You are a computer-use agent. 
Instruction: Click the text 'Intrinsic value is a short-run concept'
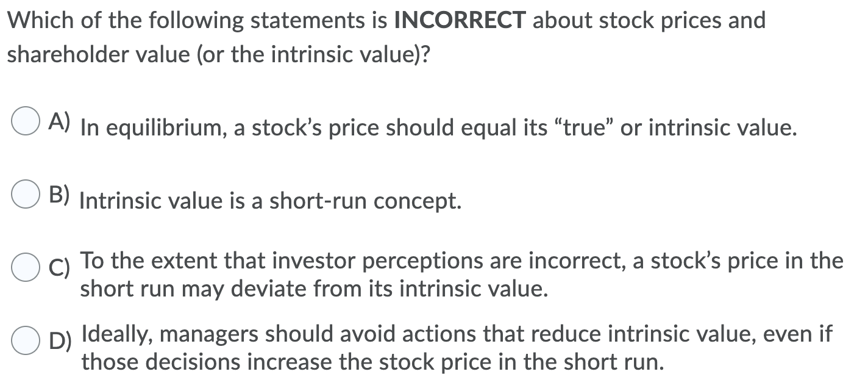(x=269, y=200)
